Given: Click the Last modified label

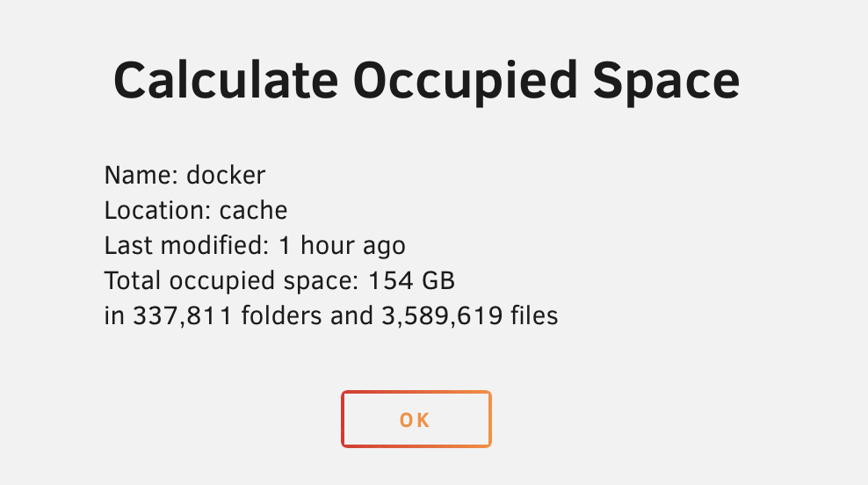Looking at the screenshot, I should [187, 245].
